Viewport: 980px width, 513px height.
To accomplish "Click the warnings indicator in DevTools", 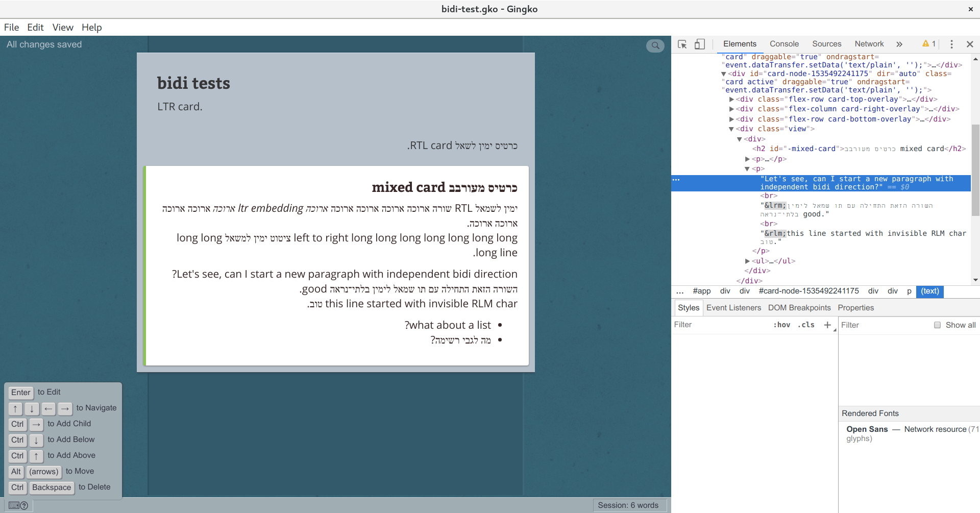I will click(x=928, y=44).
